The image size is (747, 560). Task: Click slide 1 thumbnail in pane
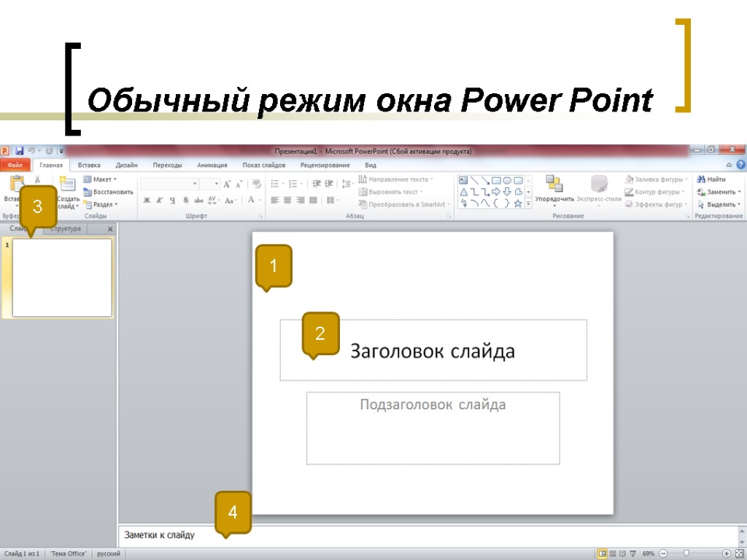[x=62, y=278]
